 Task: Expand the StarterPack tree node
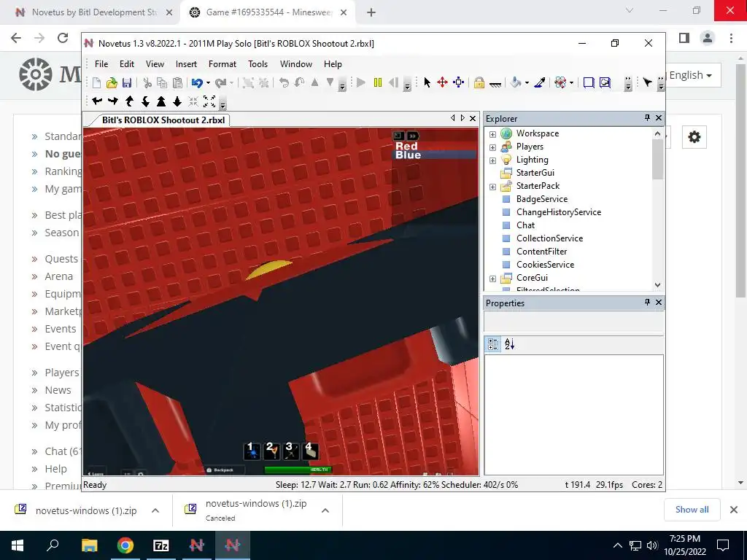(492, 187)
